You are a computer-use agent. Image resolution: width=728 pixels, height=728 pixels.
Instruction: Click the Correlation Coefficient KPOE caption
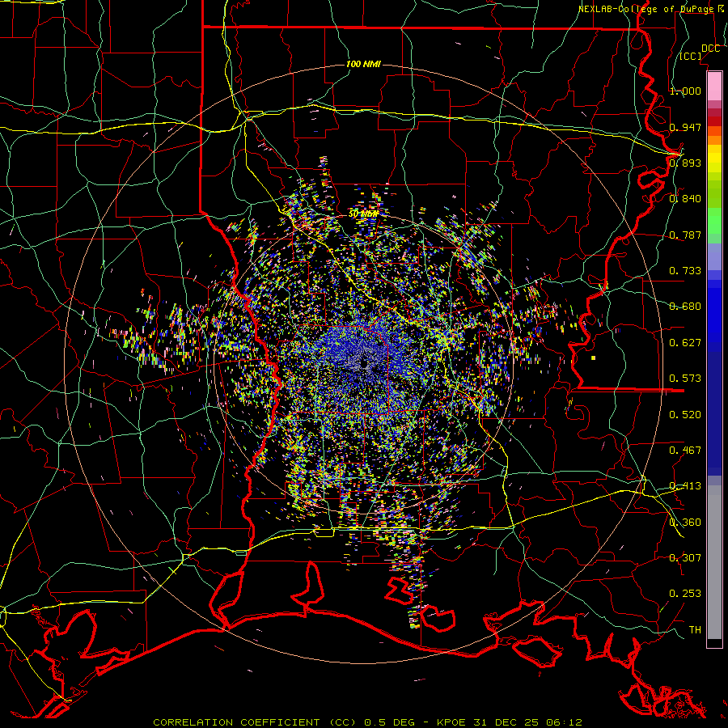click(x=368, y=722)
